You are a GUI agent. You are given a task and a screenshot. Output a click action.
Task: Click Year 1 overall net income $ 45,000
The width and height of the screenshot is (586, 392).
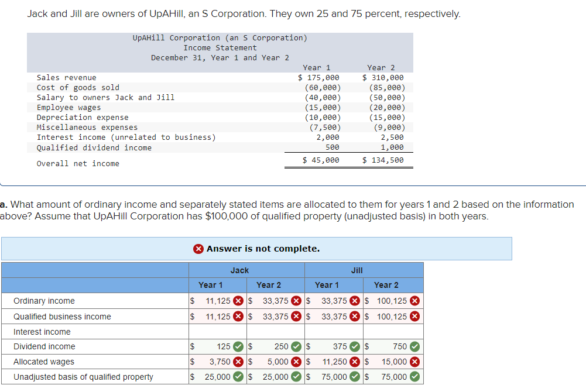click(321, 160)
